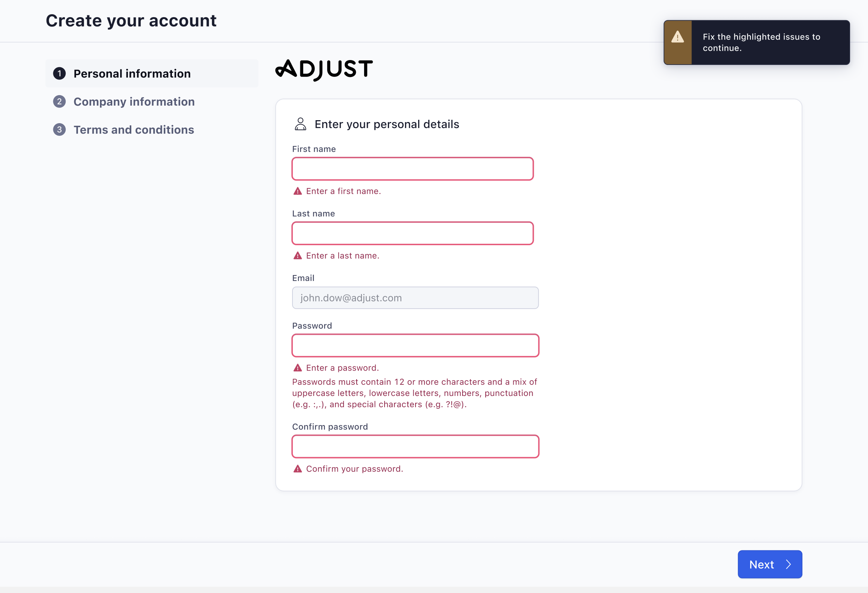Click the First name input field

[x=412, y=169]
